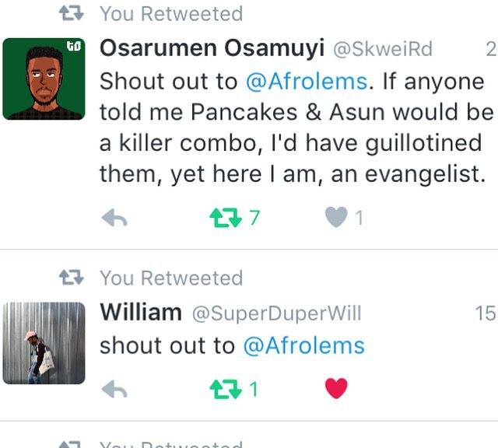Tap retweet icon beside first You Retweeted
This screenshot has width=498, height=448.
pyautogui.click(x=72, y=13)
